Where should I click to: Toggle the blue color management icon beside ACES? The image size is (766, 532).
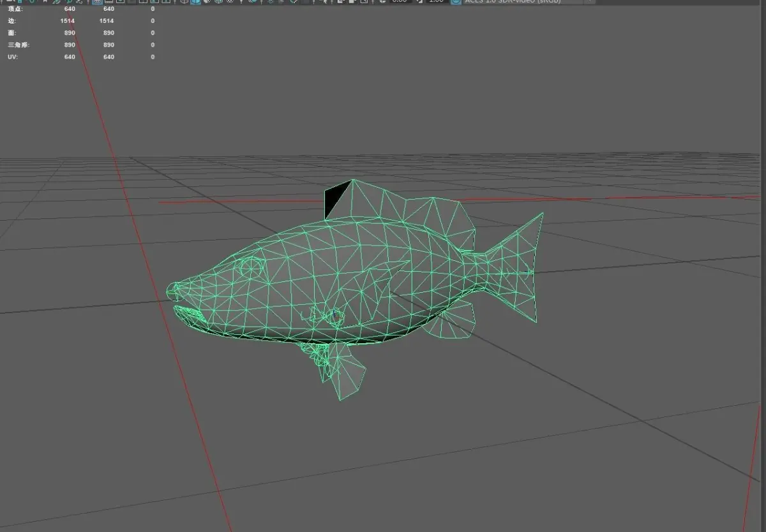click(456, 2)
